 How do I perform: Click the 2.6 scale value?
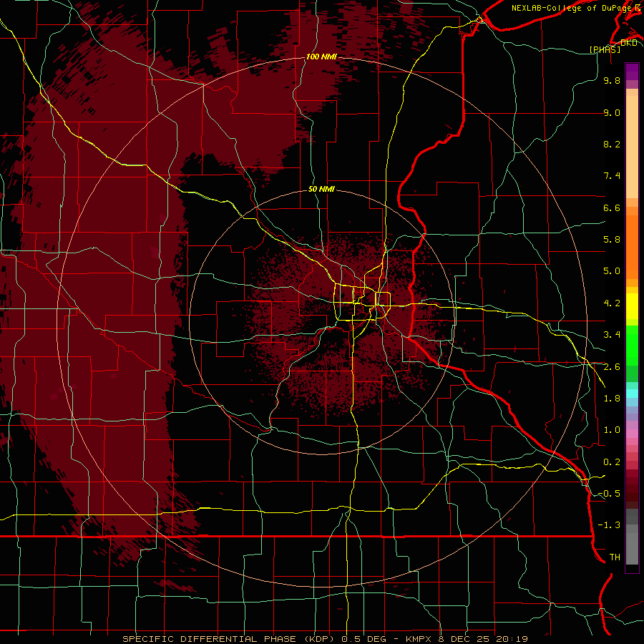pyautogui.click(x=612, y=367)
